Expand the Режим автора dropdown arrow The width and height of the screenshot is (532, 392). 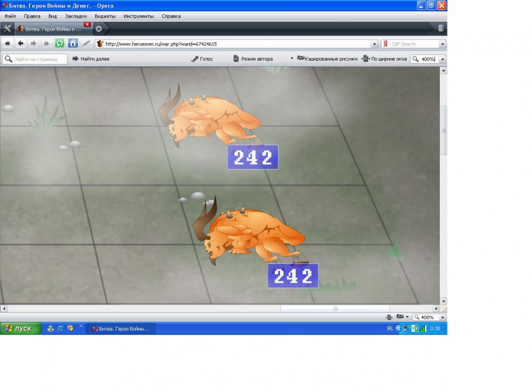(x=292, y=58)
